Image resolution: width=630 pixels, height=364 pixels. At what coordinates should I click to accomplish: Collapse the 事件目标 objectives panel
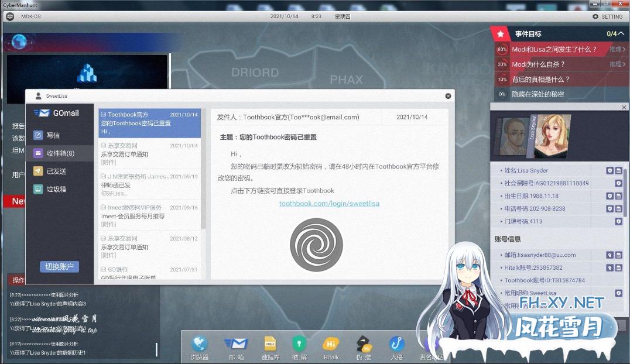point(621,34)
